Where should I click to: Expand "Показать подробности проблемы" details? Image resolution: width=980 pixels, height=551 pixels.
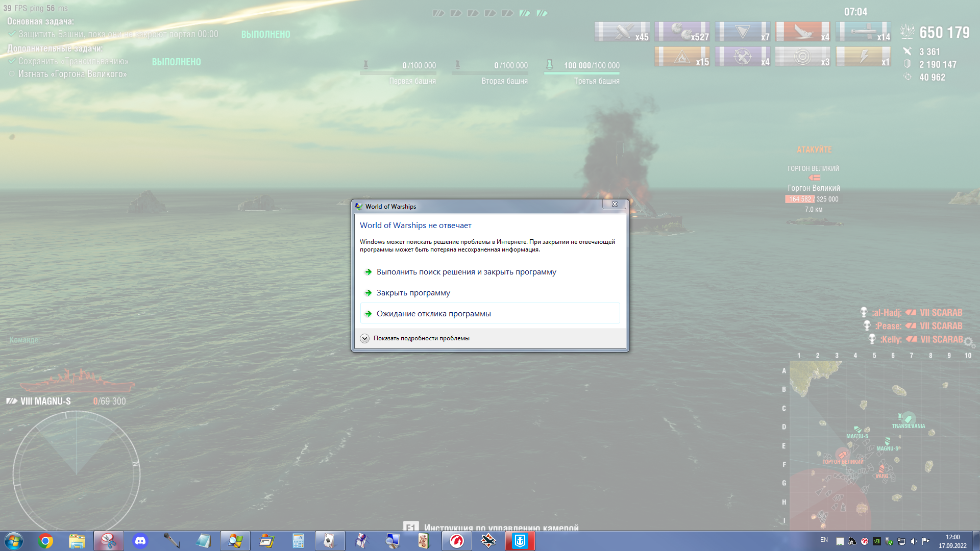[x=415, y=338]
